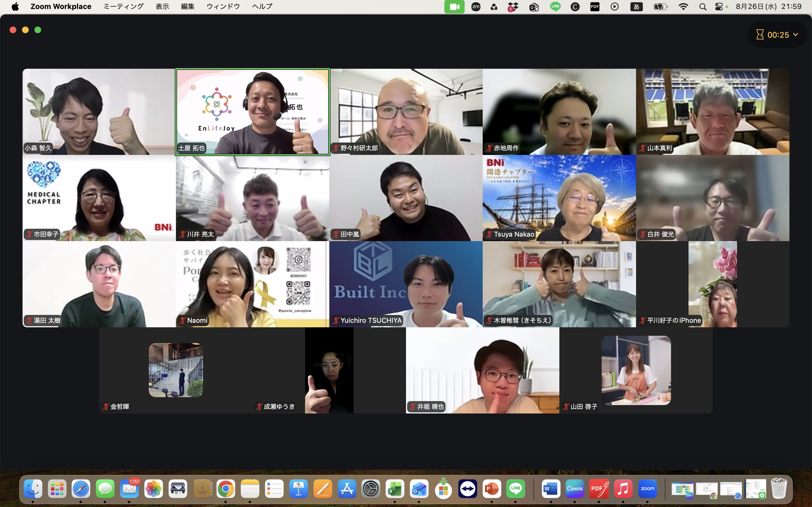Launch Zoom from the Dock
Image resolution: width=812 pixels, height=507 pixels.
(647, 489)
